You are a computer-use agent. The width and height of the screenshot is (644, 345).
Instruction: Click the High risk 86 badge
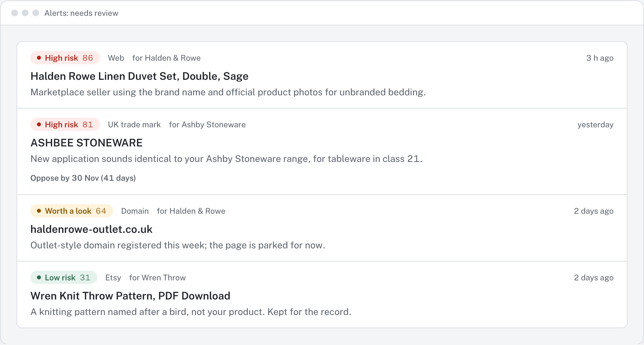coord(65,58)
